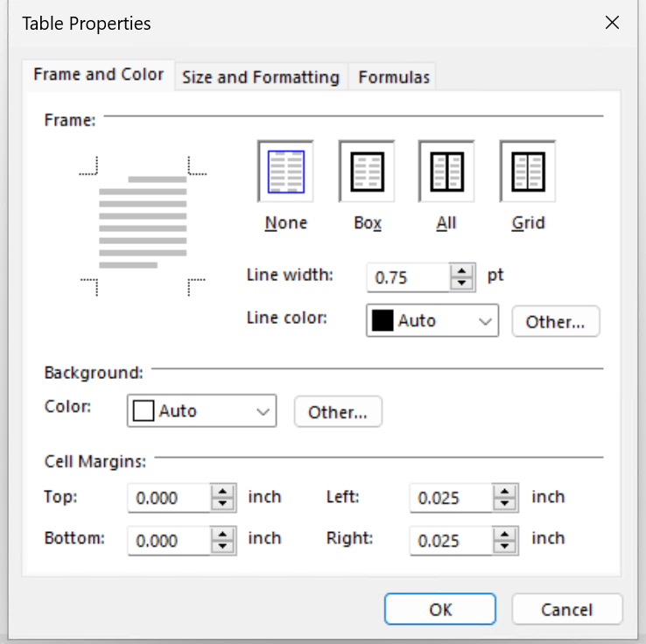Open the Formulas tab

tap(394, 77)
